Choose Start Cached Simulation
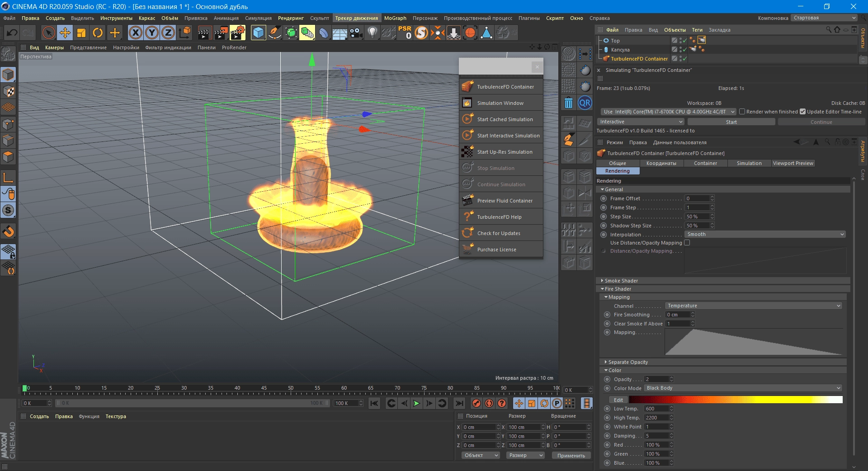868x471 pixels. click(501, 119)
